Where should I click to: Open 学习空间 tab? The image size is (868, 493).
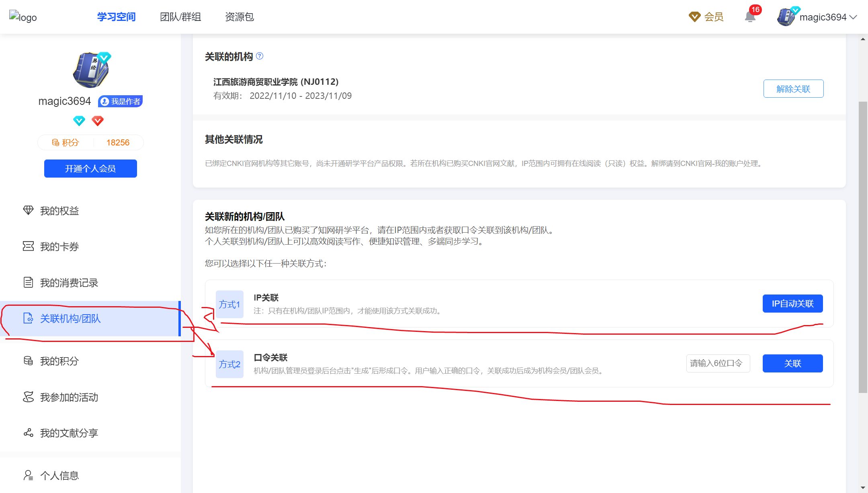[116, 17]
